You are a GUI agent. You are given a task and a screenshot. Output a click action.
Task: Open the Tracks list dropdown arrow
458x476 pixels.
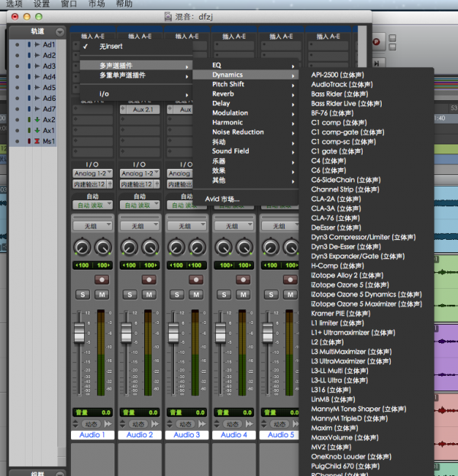click(60, 31)
